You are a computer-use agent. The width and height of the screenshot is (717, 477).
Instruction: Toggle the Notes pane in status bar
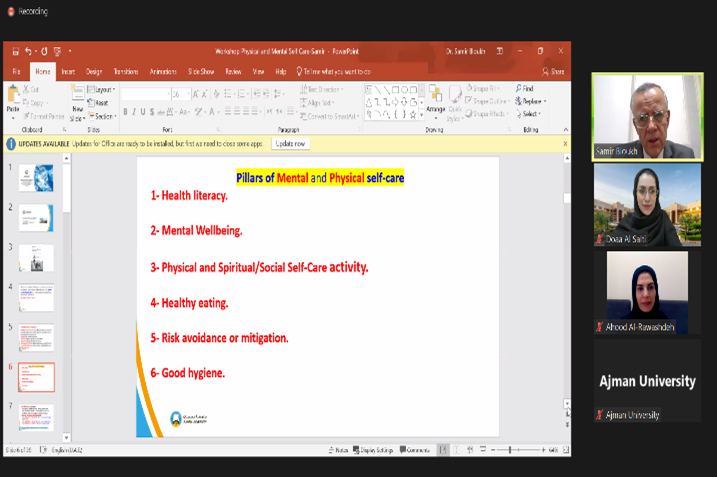339,450
